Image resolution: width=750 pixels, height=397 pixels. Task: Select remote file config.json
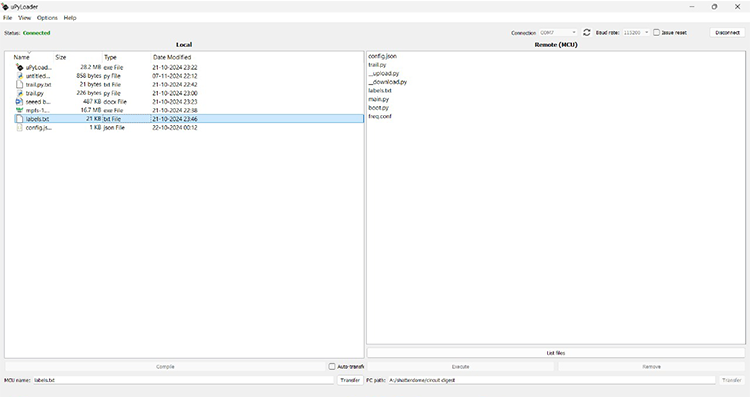[x=382, y=56]
